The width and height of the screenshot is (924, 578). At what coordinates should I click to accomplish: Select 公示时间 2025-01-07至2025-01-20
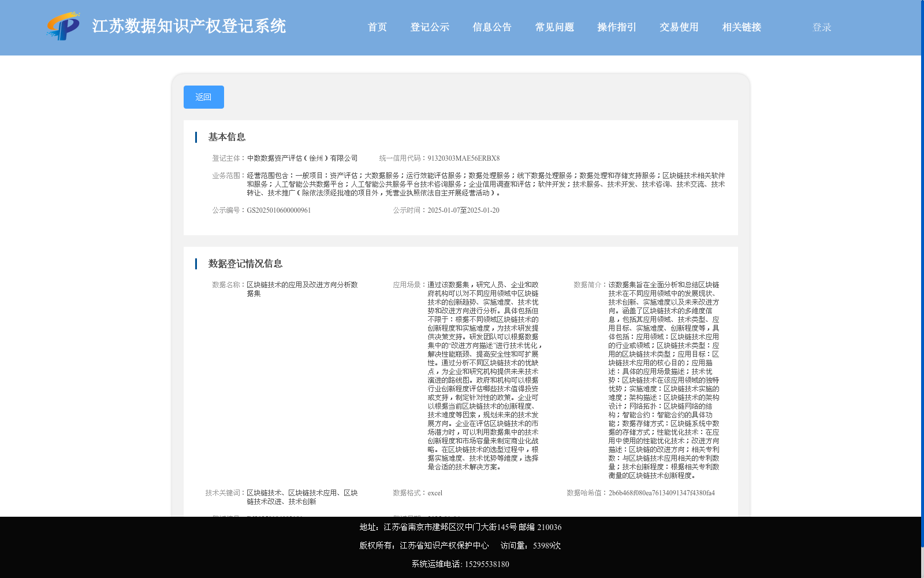[464, 210]
